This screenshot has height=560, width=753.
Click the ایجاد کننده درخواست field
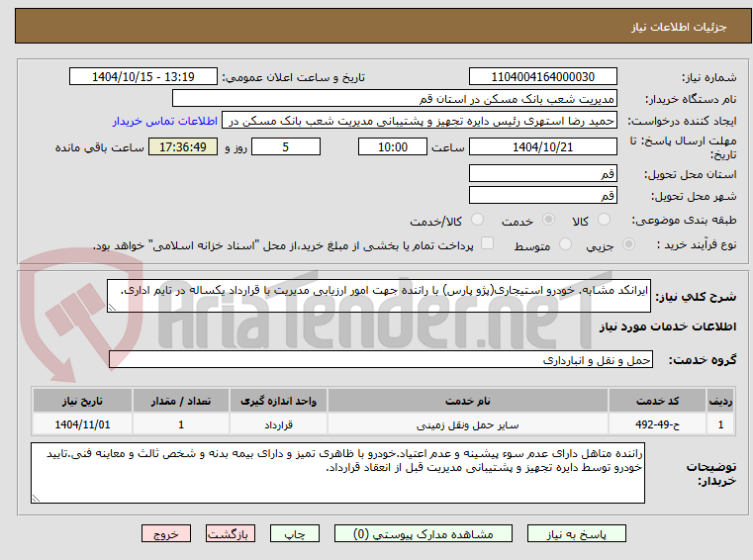coord(420,121)
